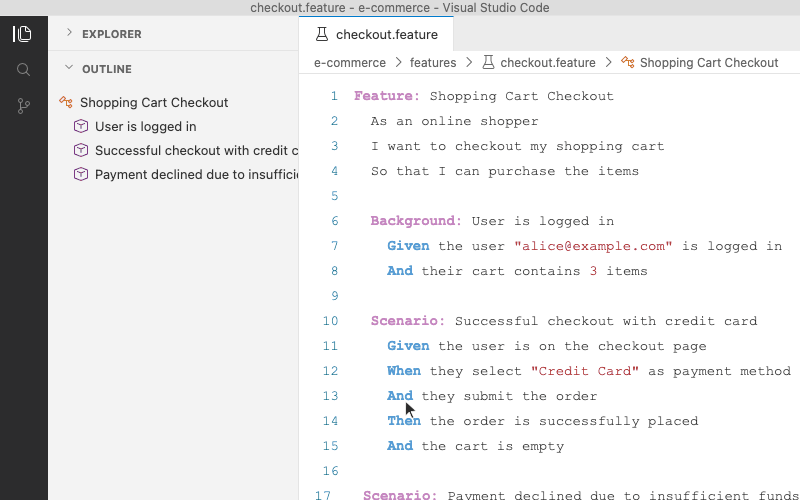Open the Explorer view in activity bar
Viewport: 800px width, 500px height.
[22, 34]
